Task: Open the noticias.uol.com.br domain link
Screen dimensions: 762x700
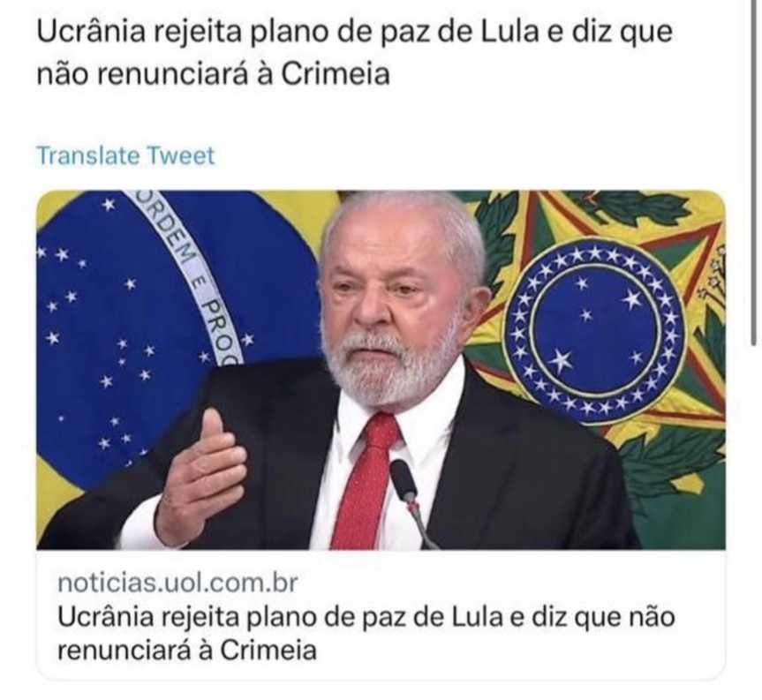Action: [177, 583]
